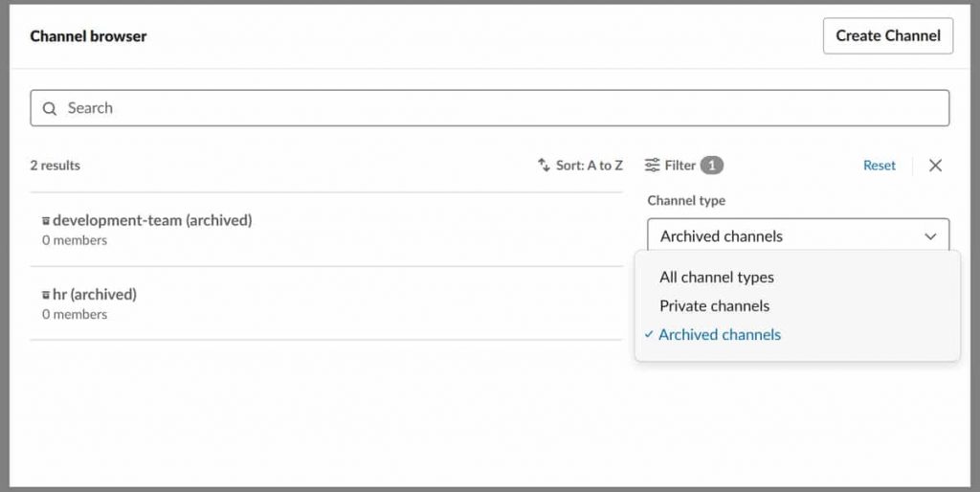Close the filter panel with X
Image resolution: width=980 pixels, height=492 pixels.
(935, 166)
